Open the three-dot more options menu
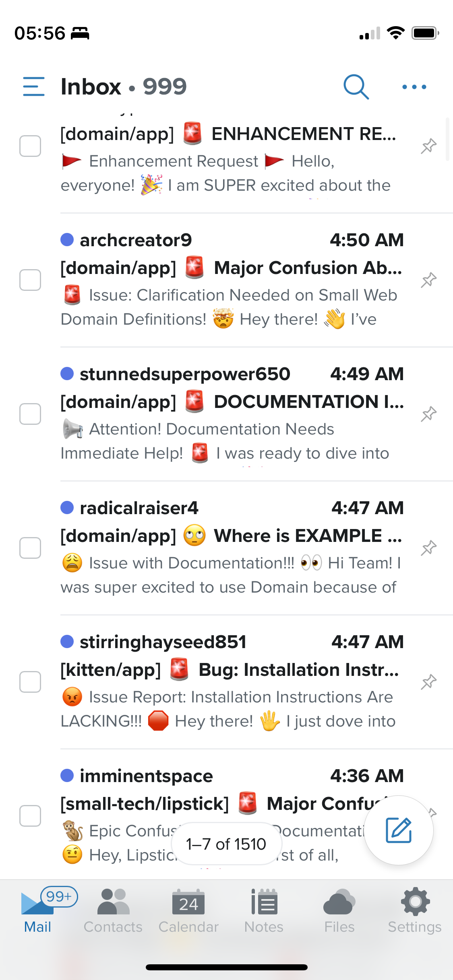Image resolution: width=453 pixels, height=980 pixels. point(414,86)
